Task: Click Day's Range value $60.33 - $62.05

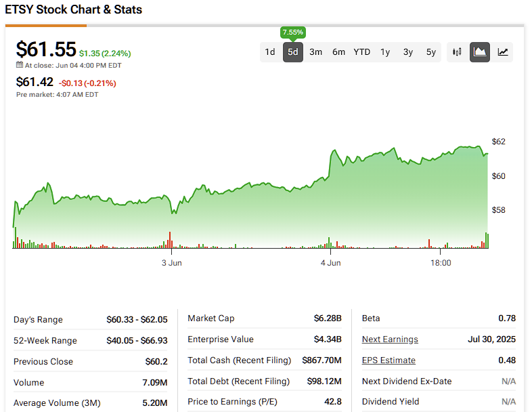Action: (137, 320)
